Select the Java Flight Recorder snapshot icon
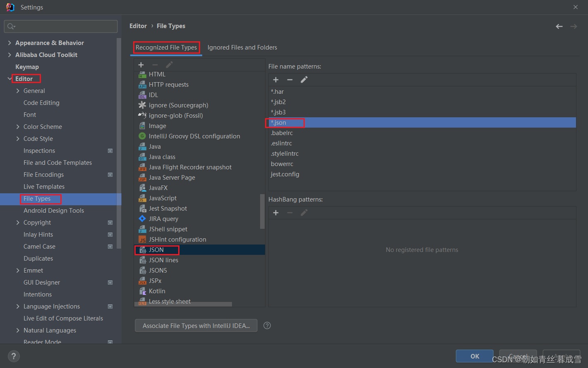Viewport: 588px width, 368px height. (142, 167)
